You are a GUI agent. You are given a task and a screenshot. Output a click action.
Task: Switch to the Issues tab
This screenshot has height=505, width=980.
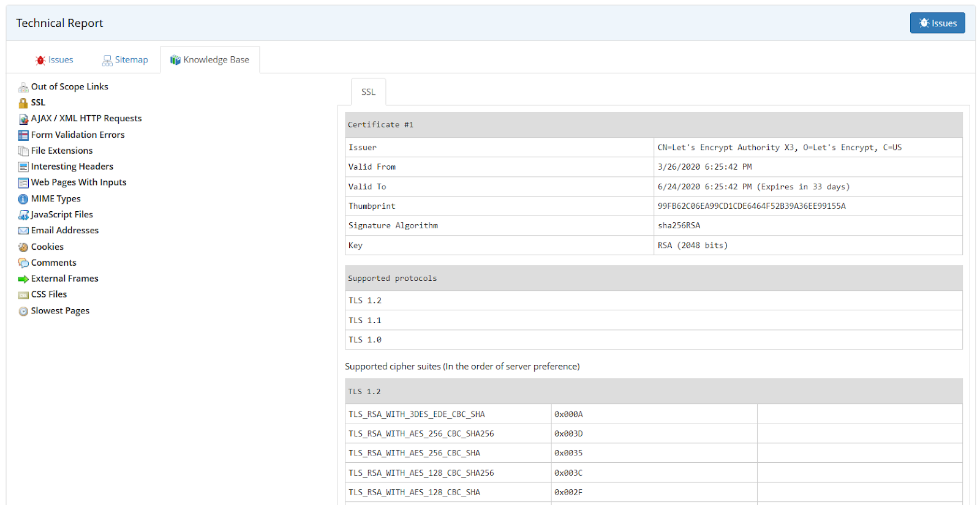pyautogui.click(x=55, y=60)
